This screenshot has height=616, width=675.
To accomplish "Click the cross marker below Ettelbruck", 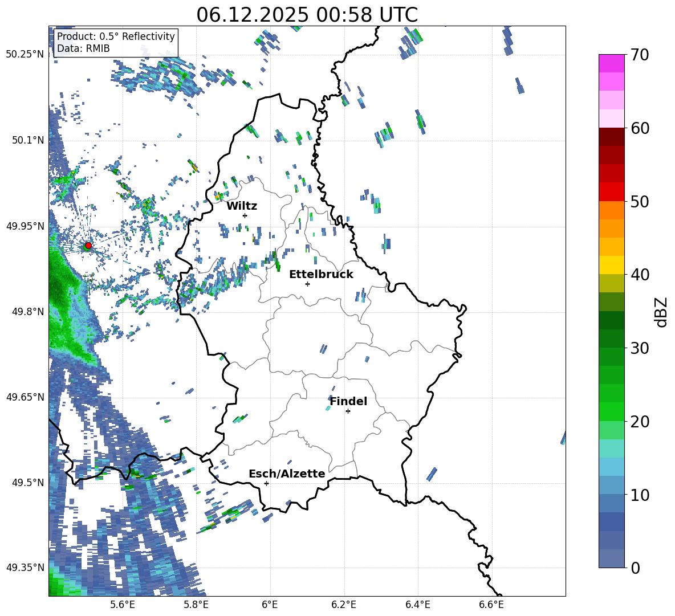I will 307,284.
